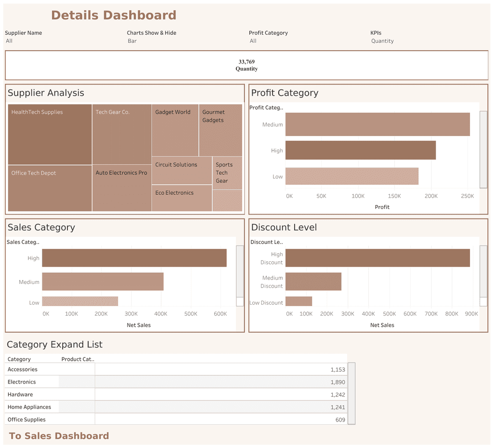Select the Gadget World treemap tile
493x448 pixels.
click(x=175, y=130)
